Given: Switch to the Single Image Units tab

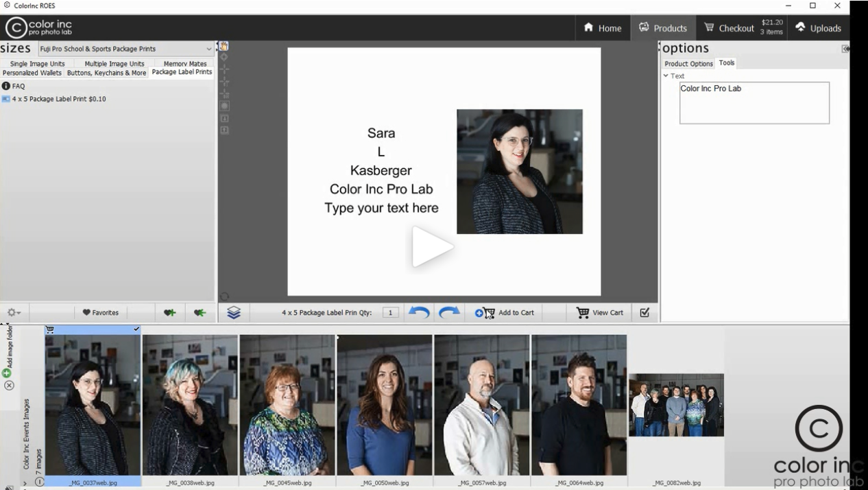Looking at the screenshot, I should [38, 64].
